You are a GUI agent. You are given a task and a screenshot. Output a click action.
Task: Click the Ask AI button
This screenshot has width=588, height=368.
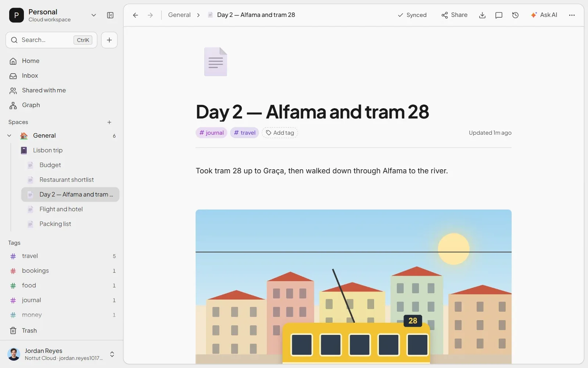pyautogui.click(x=544, y=15)
